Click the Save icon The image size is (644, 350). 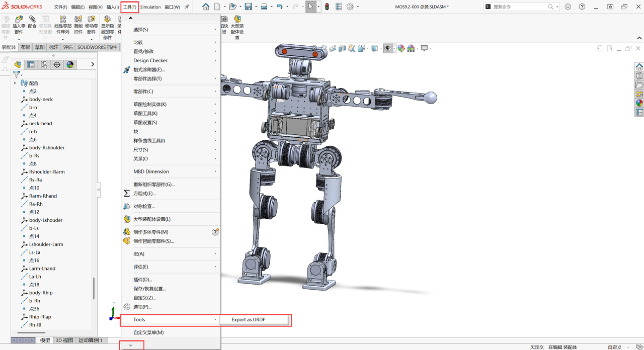[x=248, y=7]
